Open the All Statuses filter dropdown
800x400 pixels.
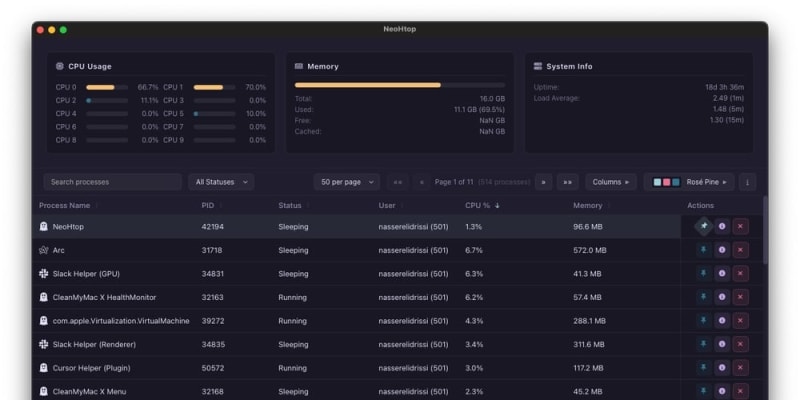click(221, 182)
